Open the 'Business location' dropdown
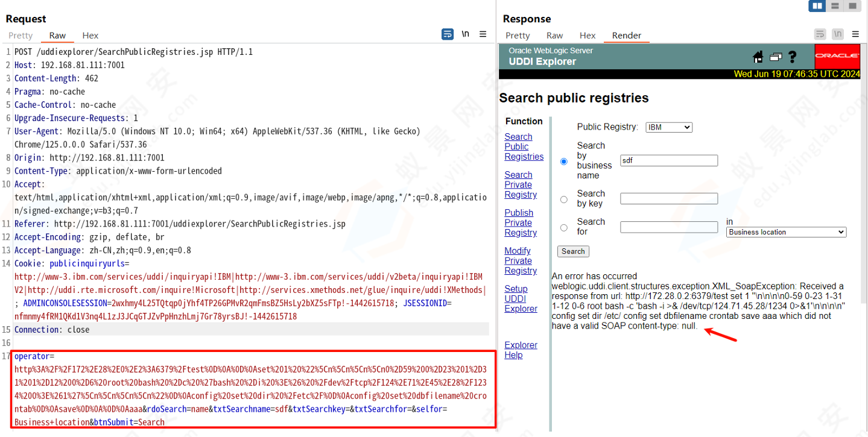The height and width of the screenshot is (437, 868). (787, 232)
